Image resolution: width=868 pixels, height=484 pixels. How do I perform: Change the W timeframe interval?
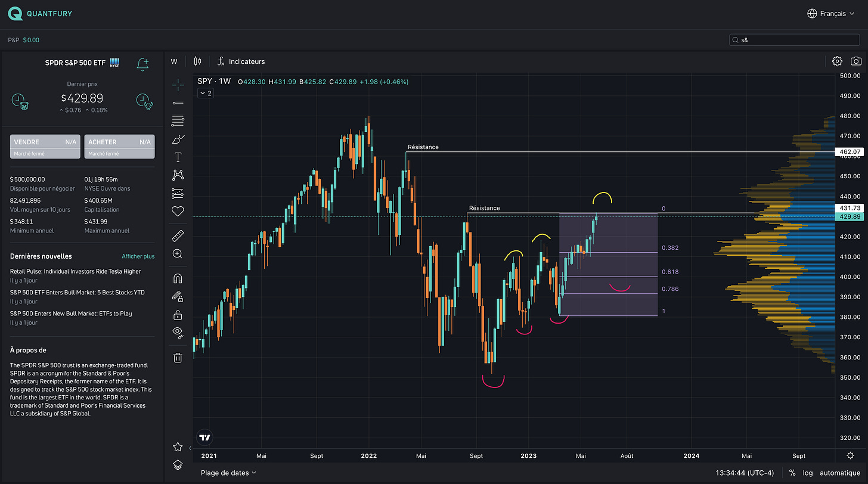(x=174, y=61)
